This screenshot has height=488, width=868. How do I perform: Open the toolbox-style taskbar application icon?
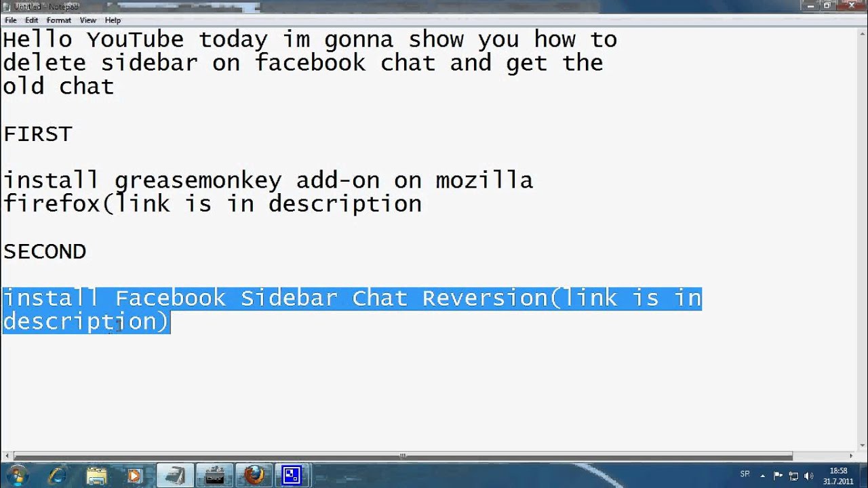tap(214, 475)
